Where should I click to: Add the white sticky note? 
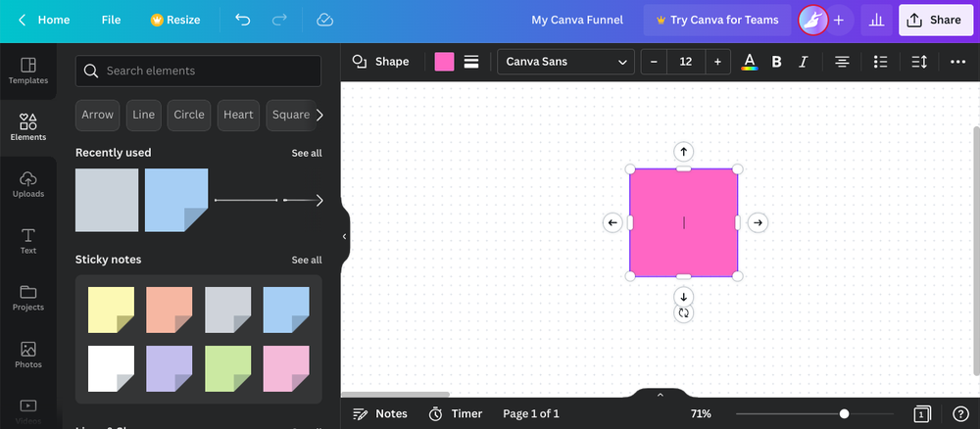111,368
